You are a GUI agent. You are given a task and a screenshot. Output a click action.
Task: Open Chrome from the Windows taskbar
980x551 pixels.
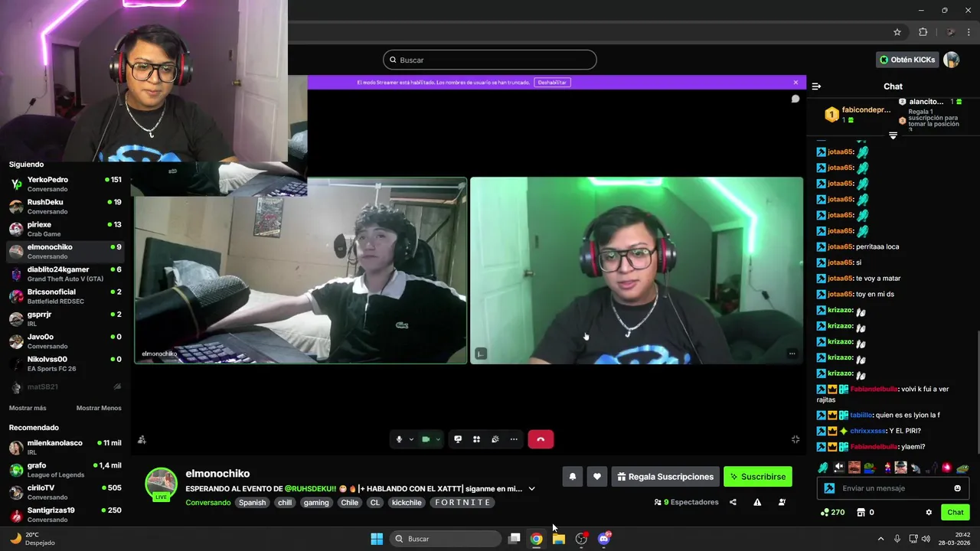pos(537,539)
